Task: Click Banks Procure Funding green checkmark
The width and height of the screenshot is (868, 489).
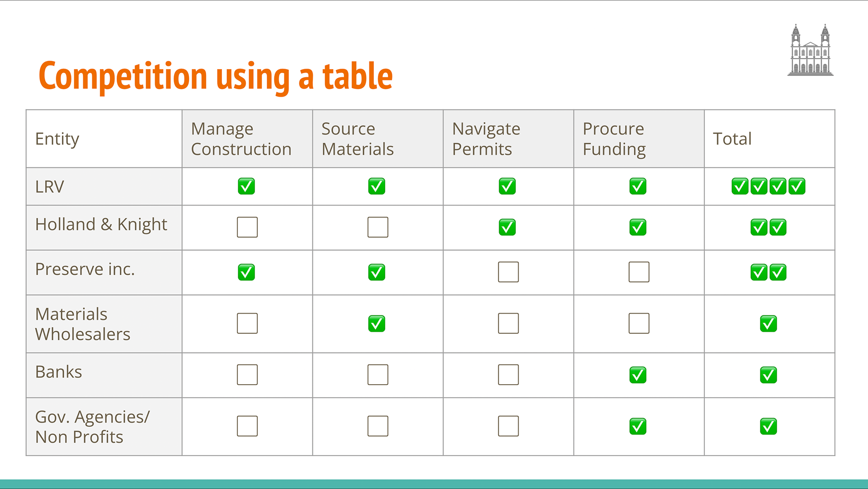Action: 638,375
